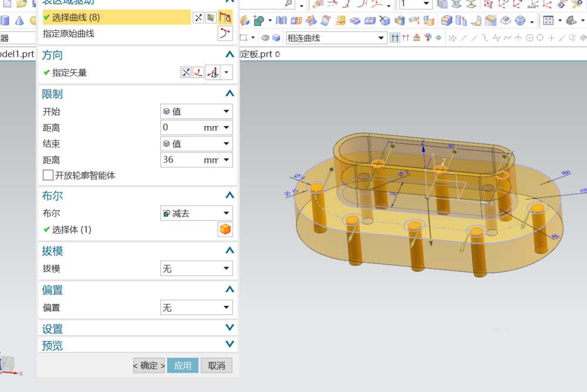Click the 应用 button
The height and width of the screenshot is (392, 587).
[183, 366]
